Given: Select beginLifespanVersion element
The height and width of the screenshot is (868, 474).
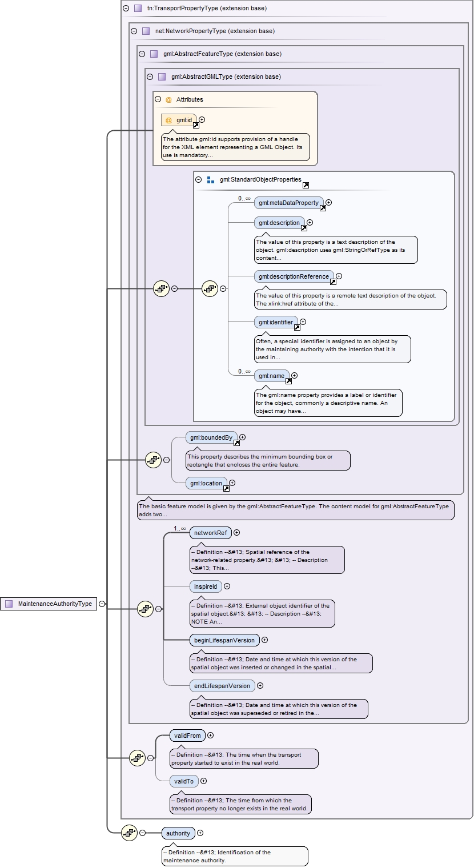Looking at the screenshot, I should coord(224,640).
